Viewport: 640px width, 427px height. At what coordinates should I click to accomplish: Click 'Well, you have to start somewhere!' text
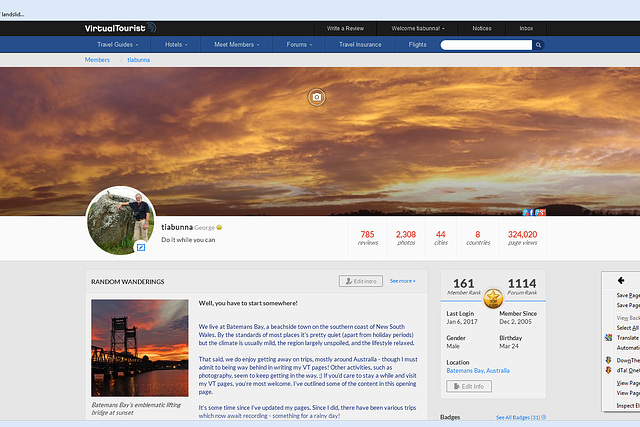coord(248,303)
